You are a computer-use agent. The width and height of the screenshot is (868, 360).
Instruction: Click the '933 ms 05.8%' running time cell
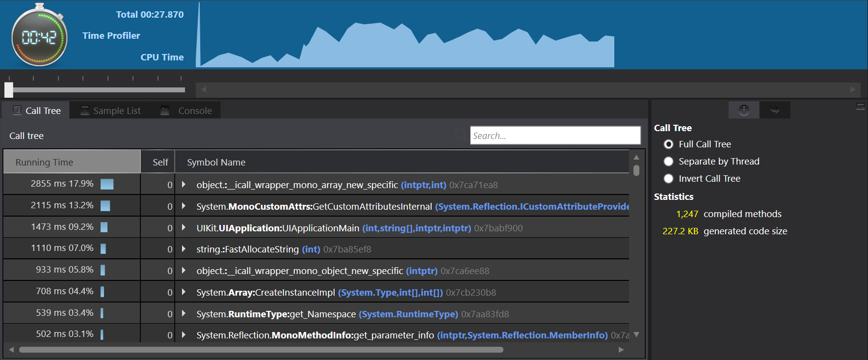(x=72, y=270)
